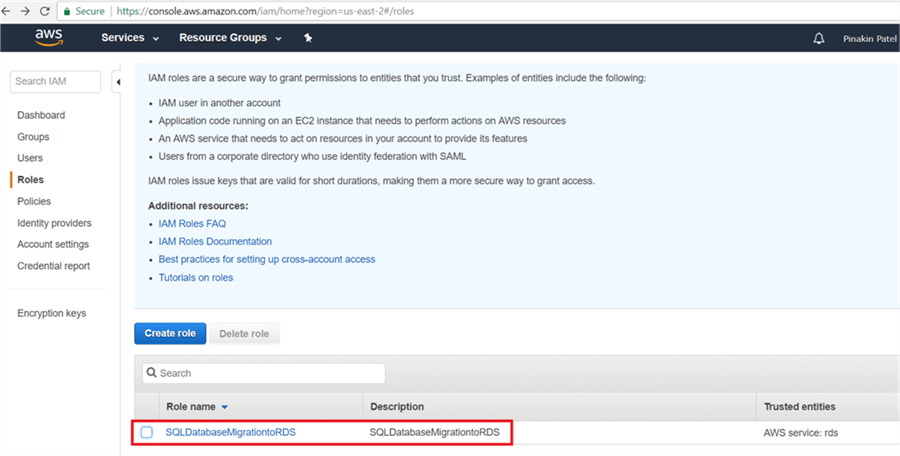The image size is (900, 456).
Task: Click the pin shortcut icon
Action: pos(308,38)
